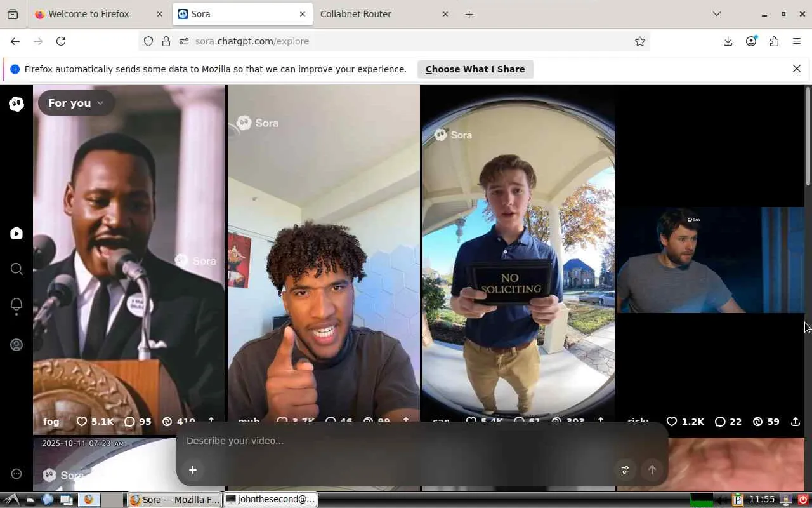Focus the address bar showing sora.chatgpt.com/explore
The height and width of the screenshot is (508, 812).
tap(393, 41)
